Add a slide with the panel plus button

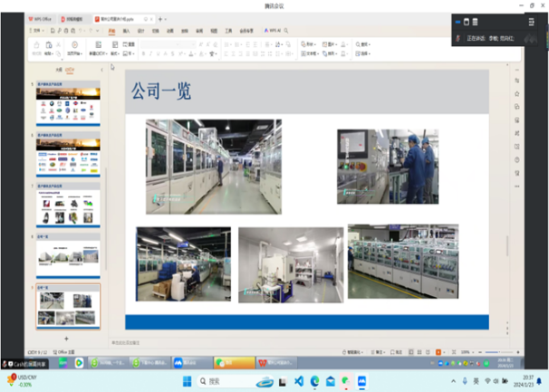pos(65,338)
